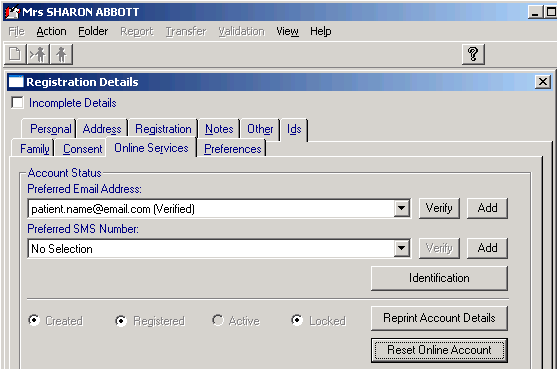Select the Online Services tab

[x=151, y=148]
